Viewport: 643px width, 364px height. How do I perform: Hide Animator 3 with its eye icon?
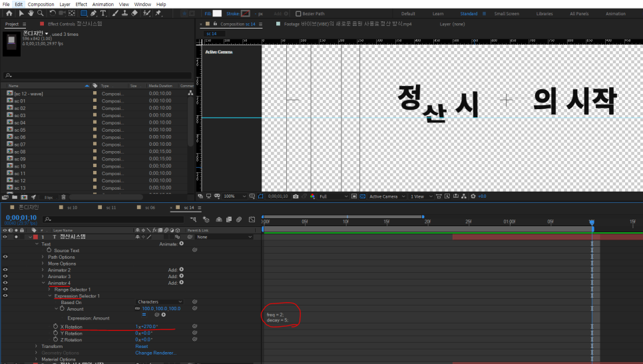[x=5, y=276]
